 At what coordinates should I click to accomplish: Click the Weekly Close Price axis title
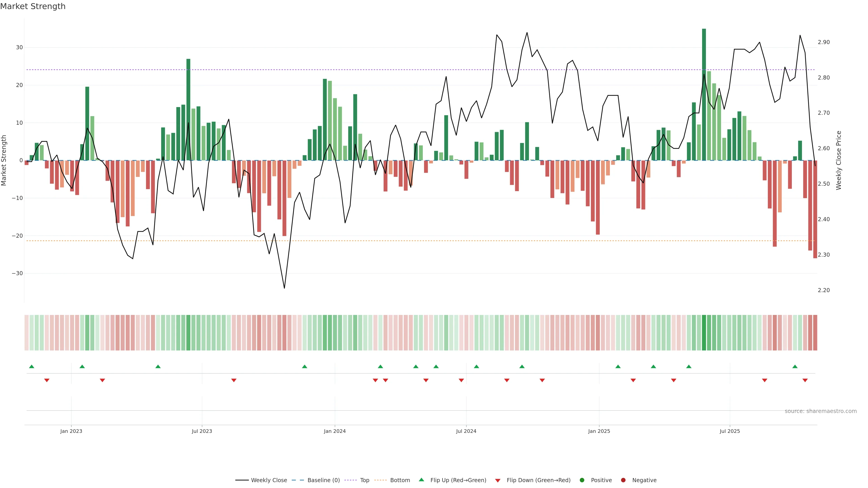[839, 160]
